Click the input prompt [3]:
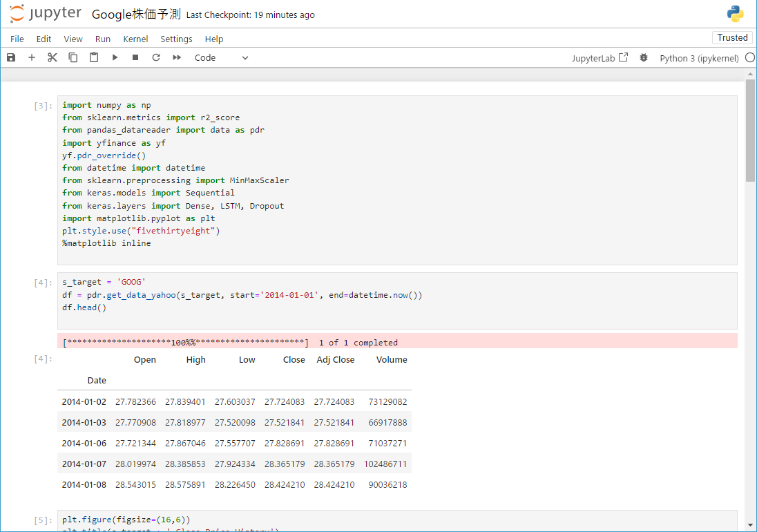The image size is (757, 532). click(43, 106)
